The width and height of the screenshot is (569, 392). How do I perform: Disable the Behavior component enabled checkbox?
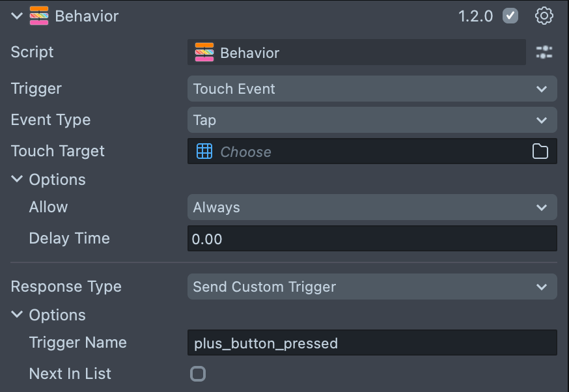tap(510, 16)
